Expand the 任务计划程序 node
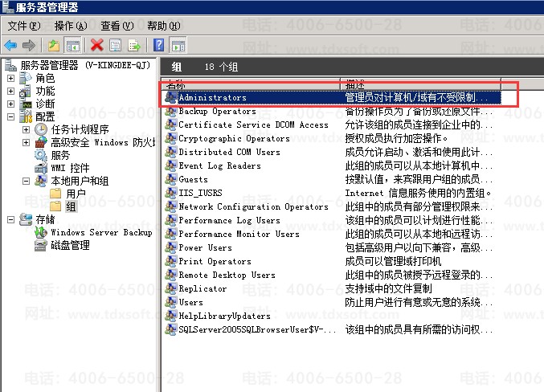 point(26,129)
